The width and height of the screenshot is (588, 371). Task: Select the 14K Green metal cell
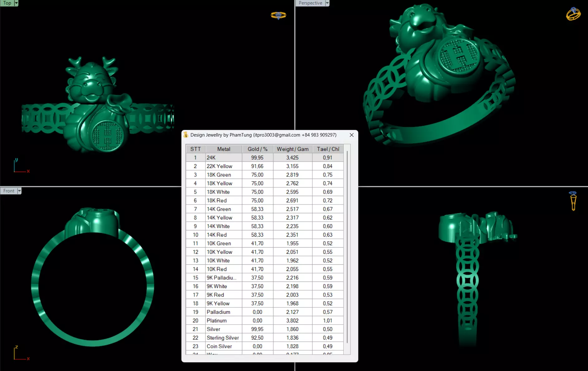[x=224, y=209]
